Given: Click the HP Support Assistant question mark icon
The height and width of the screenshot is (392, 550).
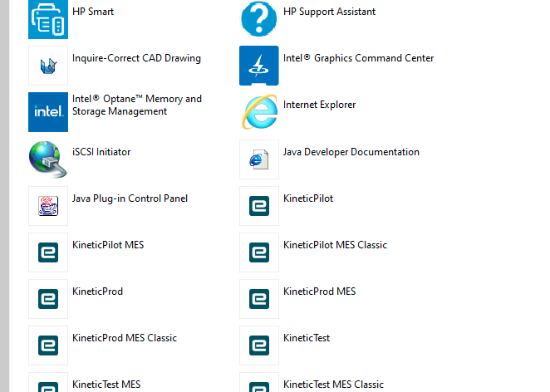Looking at the screenshot, I should coord(259,18).
